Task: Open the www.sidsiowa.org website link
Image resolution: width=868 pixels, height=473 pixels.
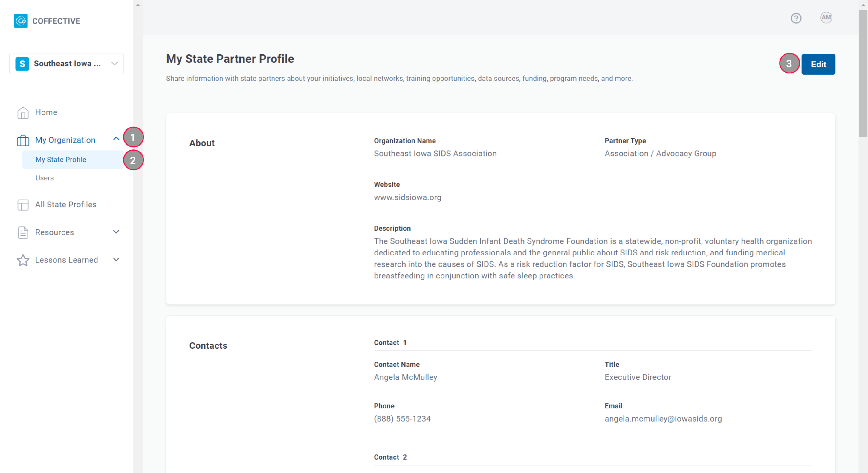Action: pyautogui.click(x=407, y=198)
